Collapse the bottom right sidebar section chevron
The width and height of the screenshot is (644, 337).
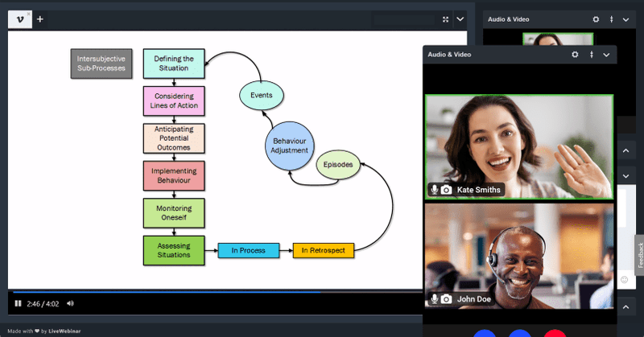(x=626, y=306)
